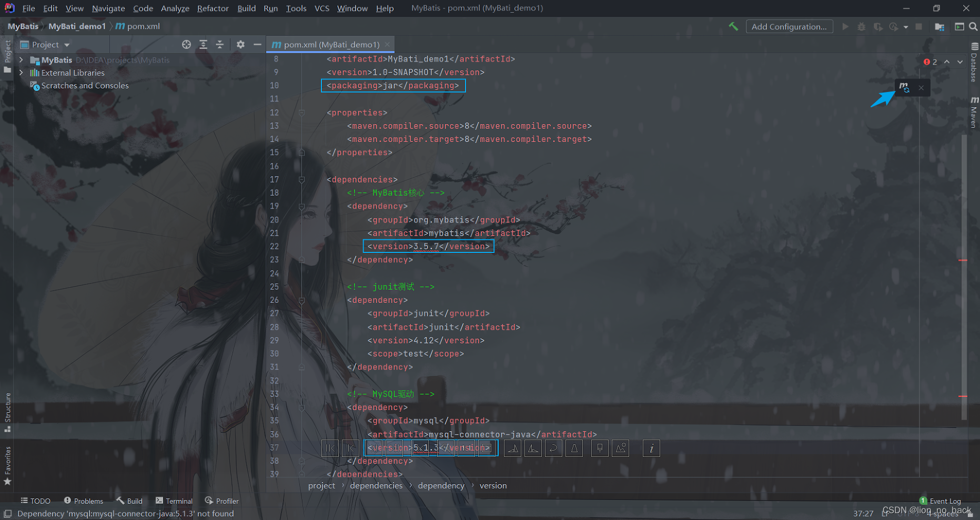The image size is (980, 520).
Task: Open the Analyze menu
Action: [x=175, y=8]
